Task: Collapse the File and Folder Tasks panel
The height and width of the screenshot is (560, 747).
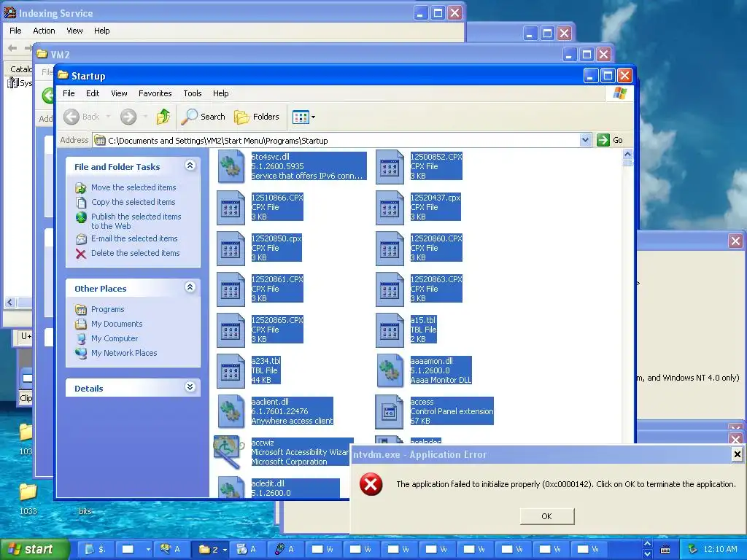Action: (190, 166)
